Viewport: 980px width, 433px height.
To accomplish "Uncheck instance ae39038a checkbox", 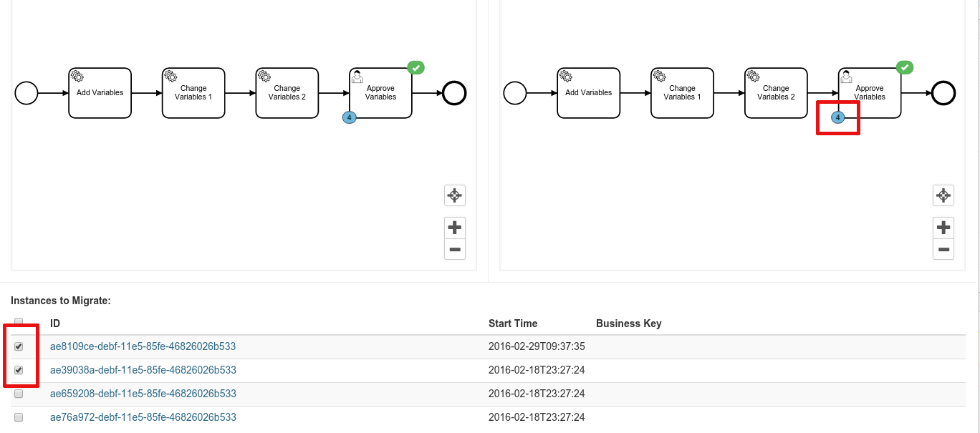I will [x=19, y=370].
